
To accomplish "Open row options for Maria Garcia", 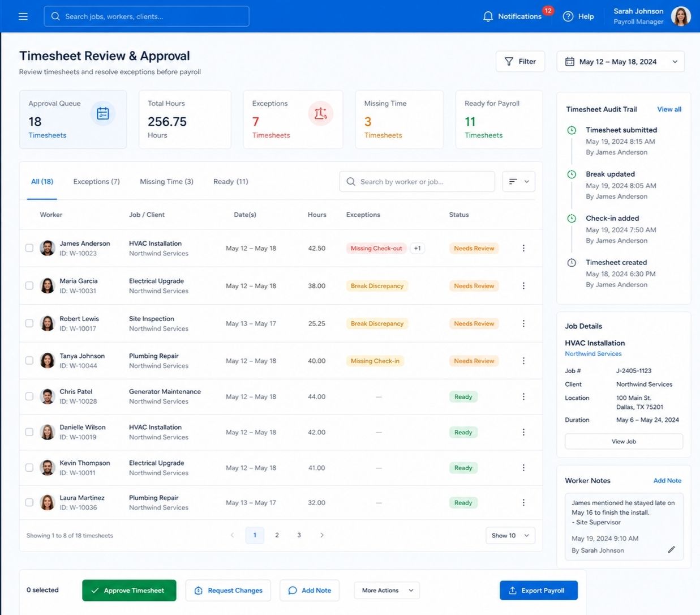I will pyautogui.click(x=523, y=286).
